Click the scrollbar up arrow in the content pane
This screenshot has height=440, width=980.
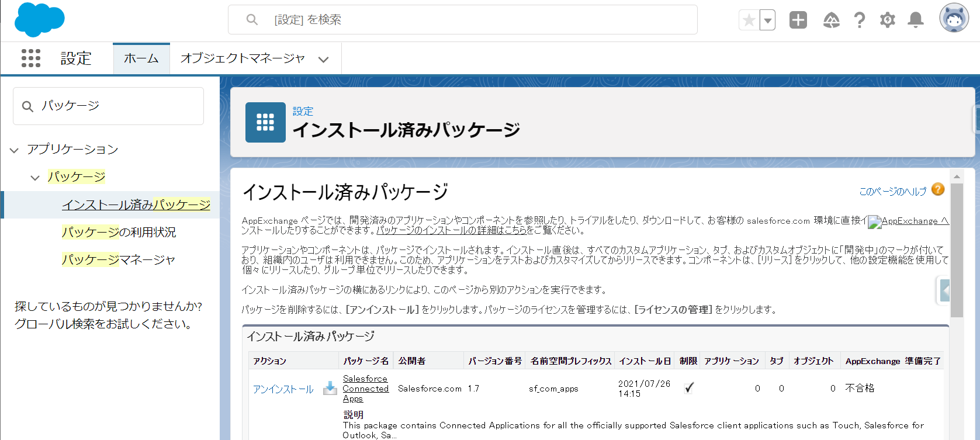point(957,176)
